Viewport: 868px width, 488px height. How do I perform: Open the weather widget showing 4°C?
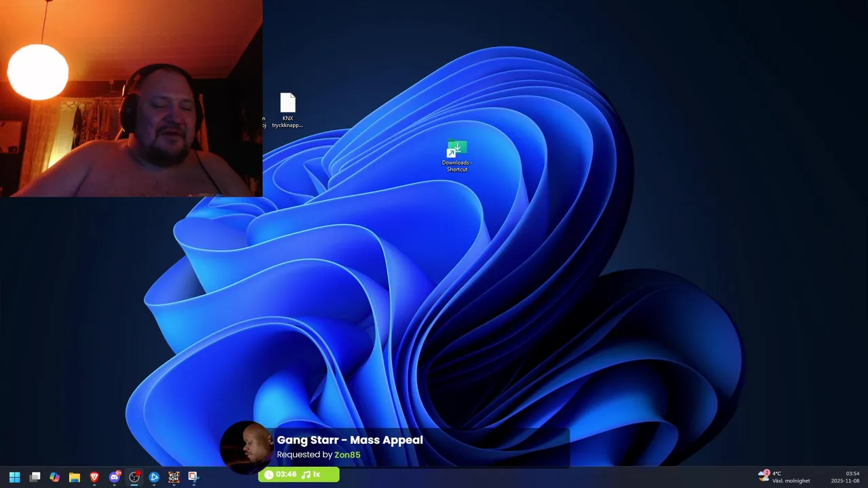(784, 477)
